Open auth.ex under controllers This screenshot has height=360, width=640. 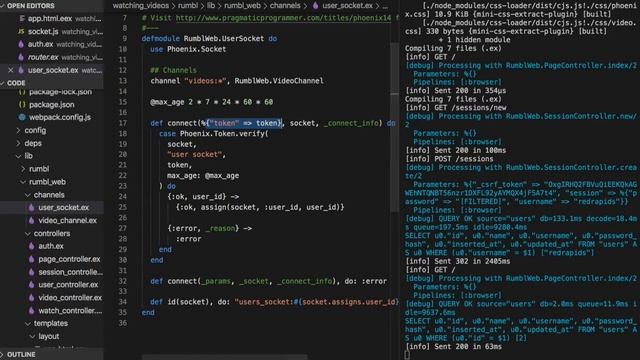pyautogui.click(x=51, y=246)
